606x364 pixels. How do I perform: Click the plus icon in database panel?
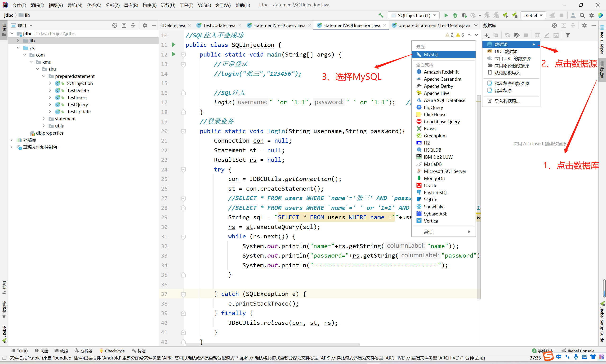(x=487, y=35)
